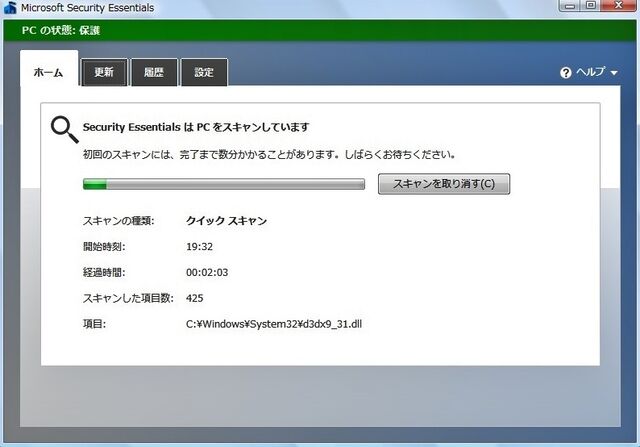Open the ヘルプ menu text

click(591, 72)
